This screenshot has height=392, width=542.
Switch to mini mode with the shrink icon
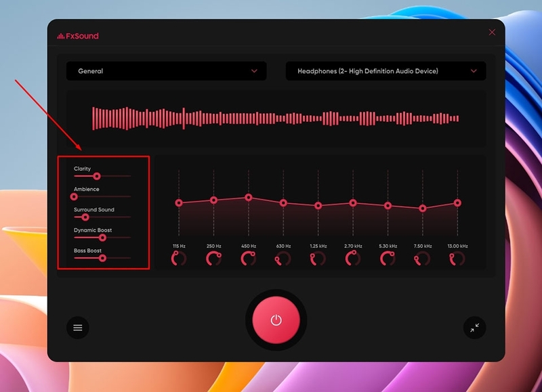(475, 328)
